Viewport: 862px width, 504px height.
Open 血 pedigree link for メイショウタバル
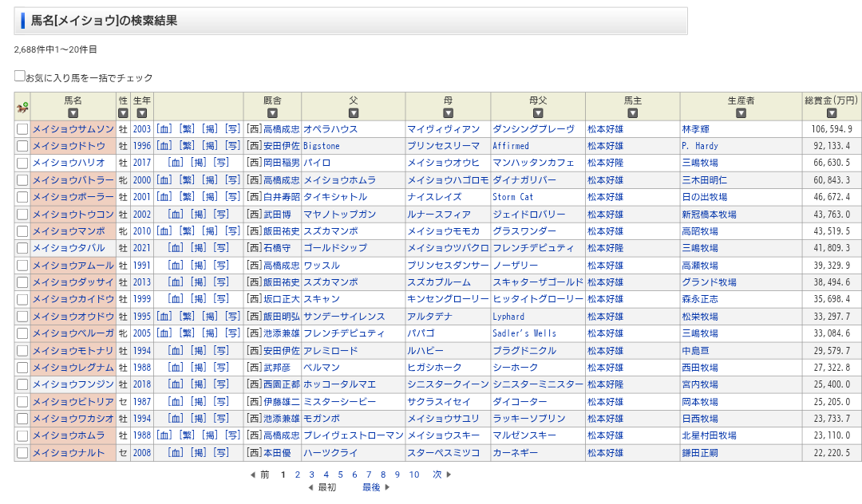point(176,248)
